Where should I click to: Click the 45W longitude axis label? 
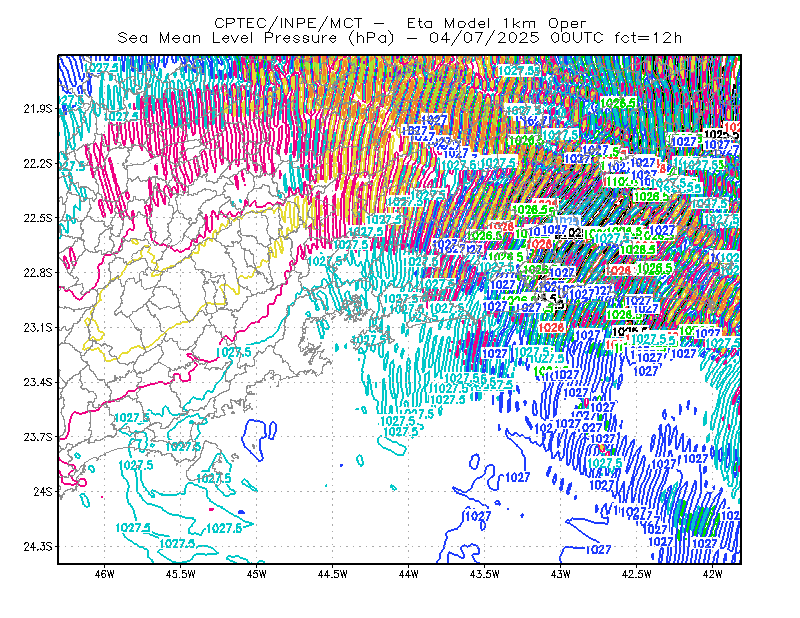(x=257, y=574)
